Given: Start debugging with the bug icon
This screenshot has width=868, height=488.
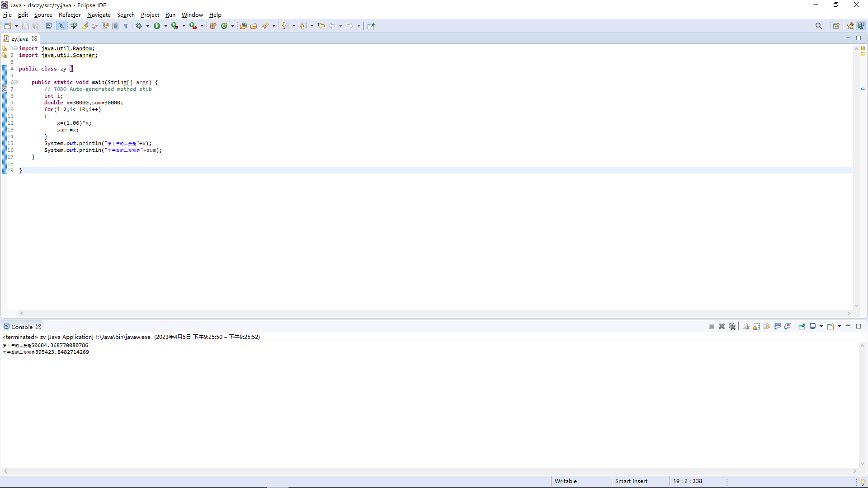Looking at the screenshot, I should click(139, 26).
